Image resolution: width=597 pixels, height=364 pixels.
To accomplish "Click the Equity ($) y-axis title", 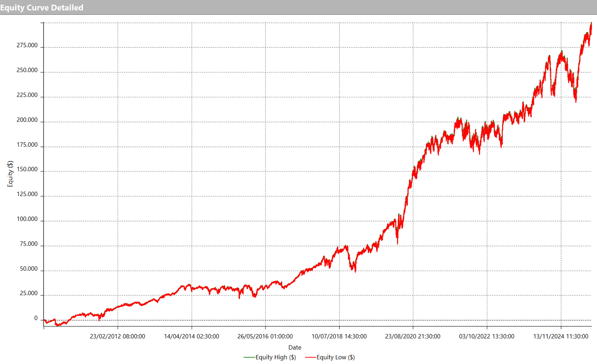I will (10, 174).
